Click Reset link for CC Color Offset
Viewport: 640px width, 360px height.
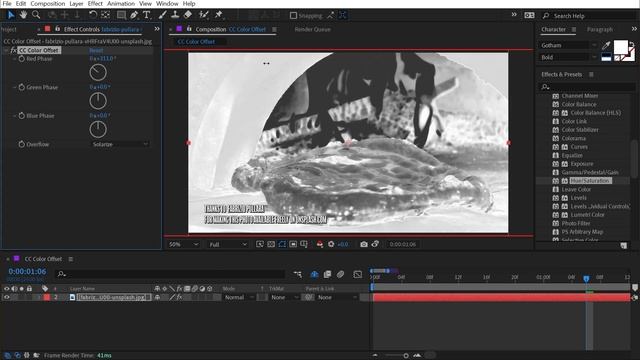96,50
